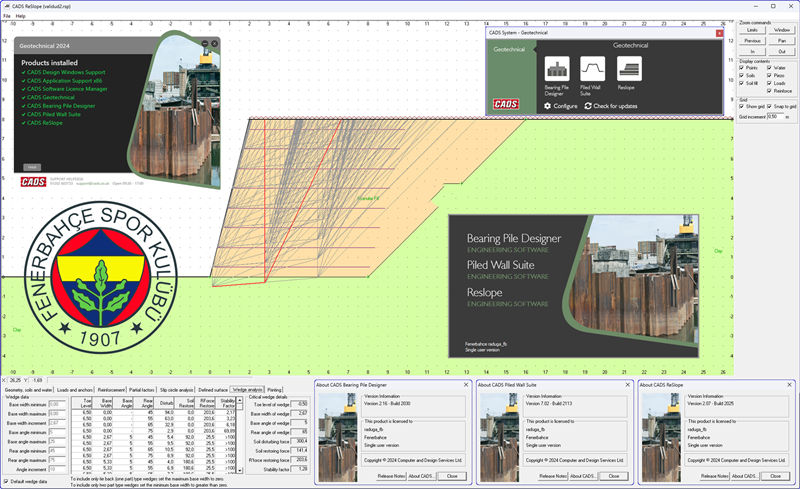This screenshot has width=800, height=489.
Task: Click Stability Factor column header
Action: click(x=228, y=403)
